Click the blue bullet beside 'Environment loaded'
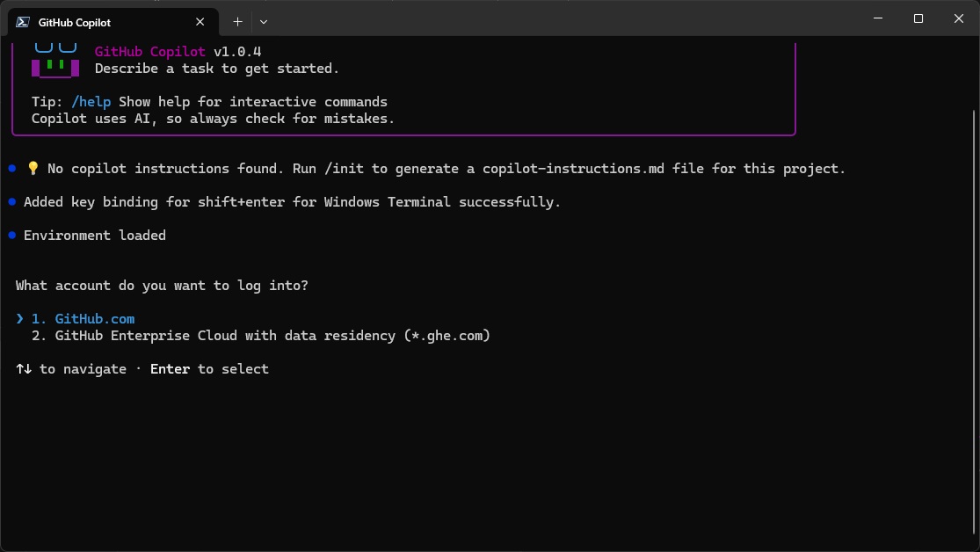Screen dimensions: 980x552 coord(12,236)
